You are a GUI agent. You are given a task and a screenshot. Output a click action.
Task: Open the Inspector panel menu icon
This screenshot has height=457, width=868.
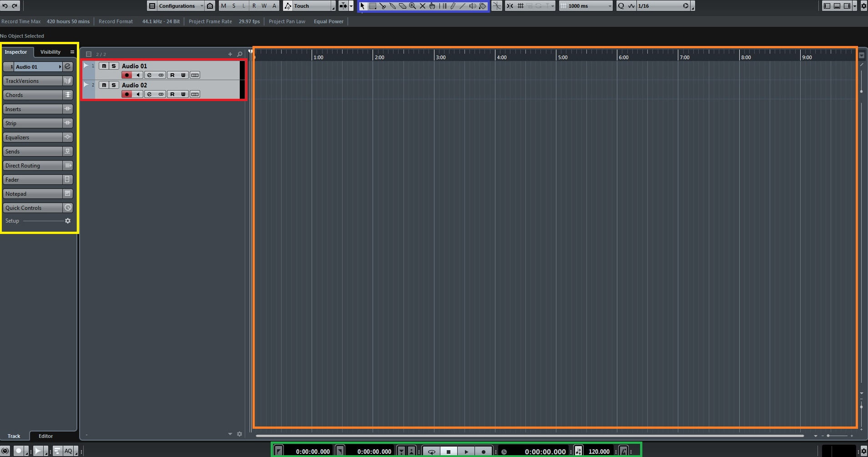(x=72, y=52)
